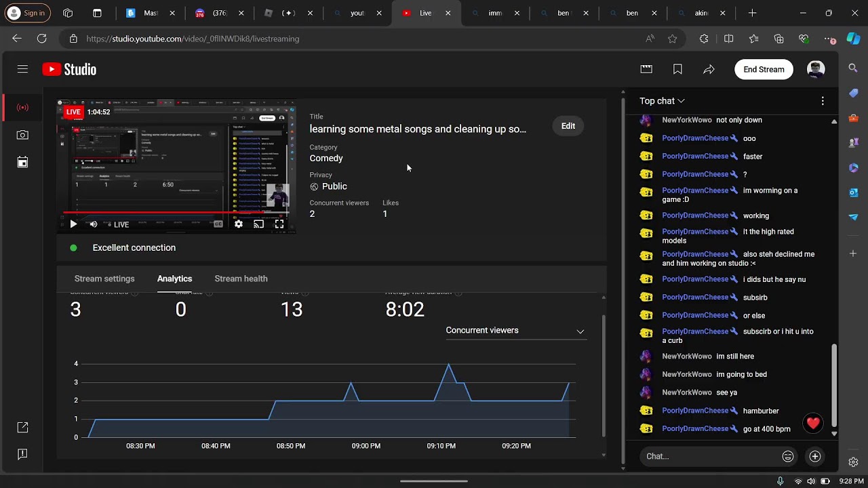This screenshot has height=488, width=868.
Task: Click the Cast icon in the player
Action: click(x=258, y=224)
